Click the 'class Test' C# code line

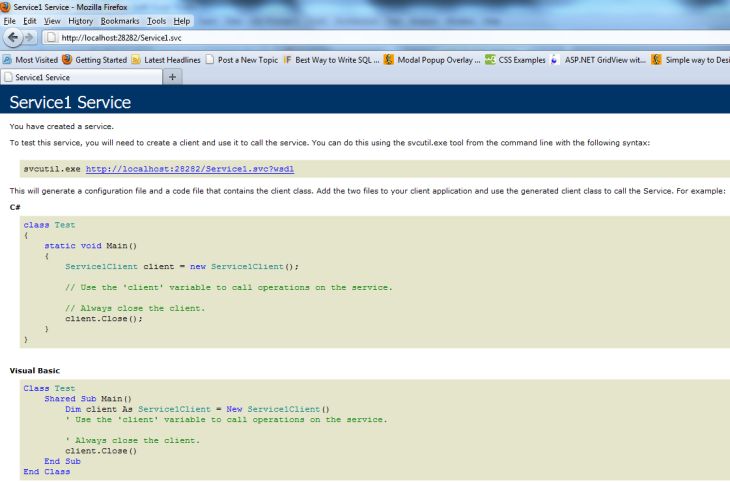[49, 225]
